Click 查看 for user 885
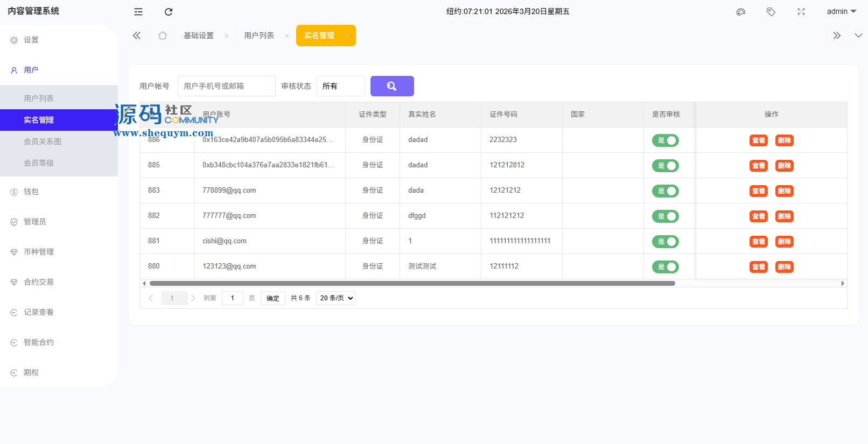 point(759,166)
